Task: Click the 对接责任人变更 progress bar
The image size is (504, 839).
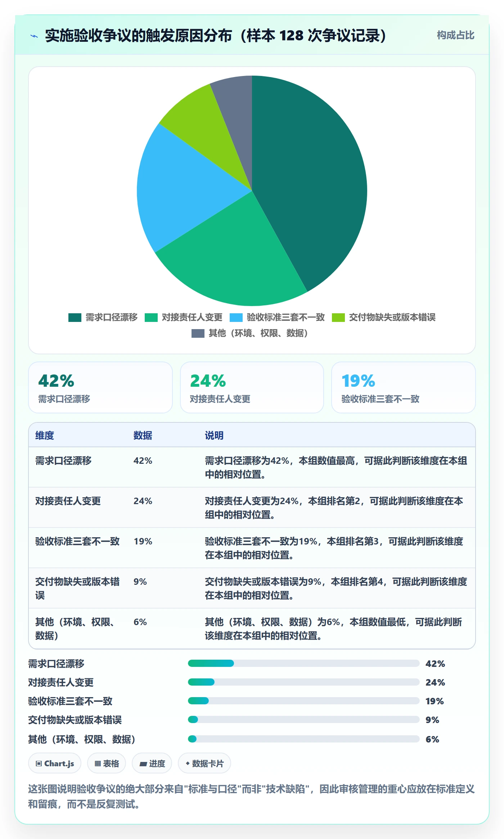Action: [303, 682]
